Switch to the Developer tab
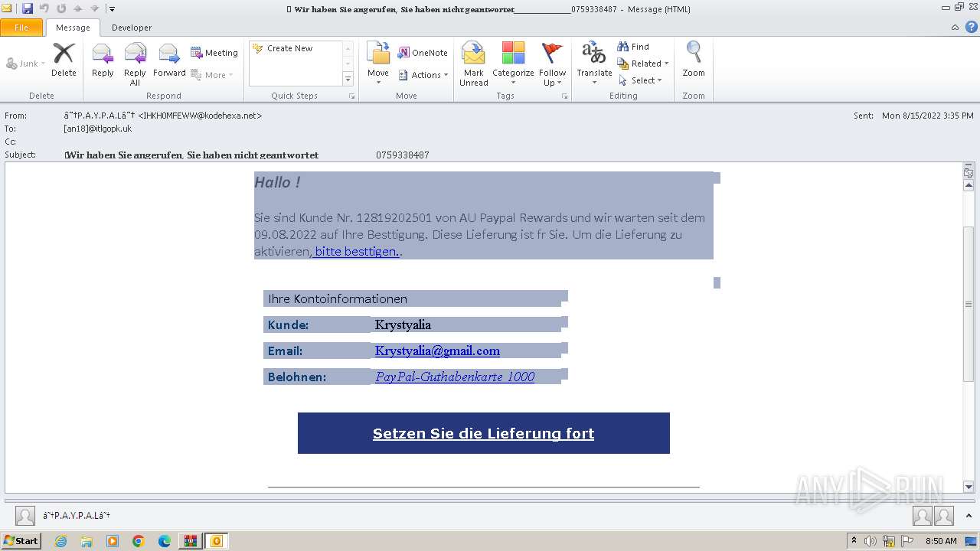Screen dimensions: 980x551 (132, 28)
